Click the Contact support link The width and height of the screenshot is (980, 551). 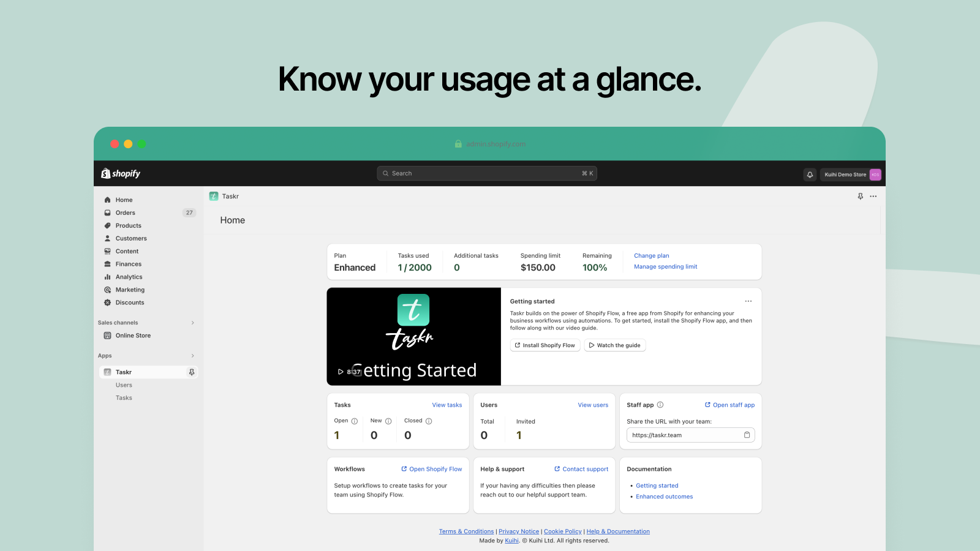[581, 470]
